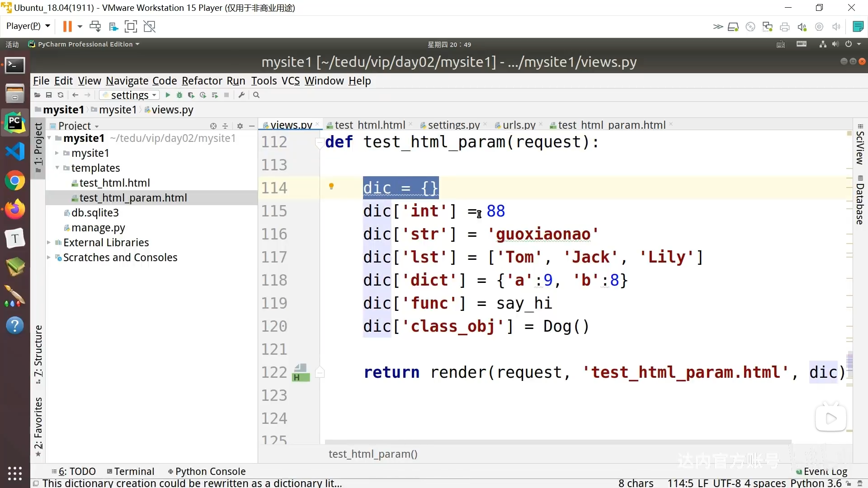Open the Refactor menu

point(202,81)
